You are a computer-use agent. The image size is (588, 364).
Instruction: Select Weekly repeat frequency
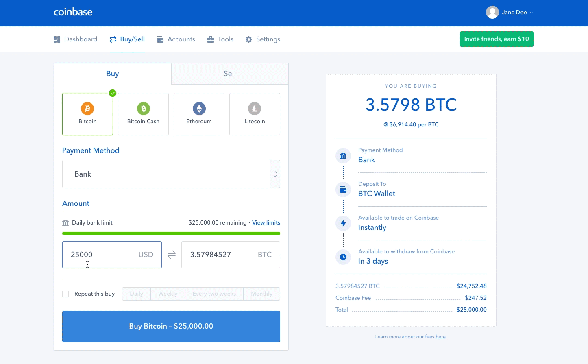pyautogui.click(x=168, y=294)
